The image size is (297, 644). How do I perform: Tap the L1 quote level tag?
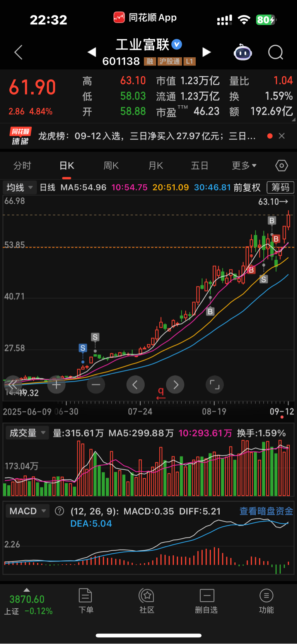coord(189,62)
